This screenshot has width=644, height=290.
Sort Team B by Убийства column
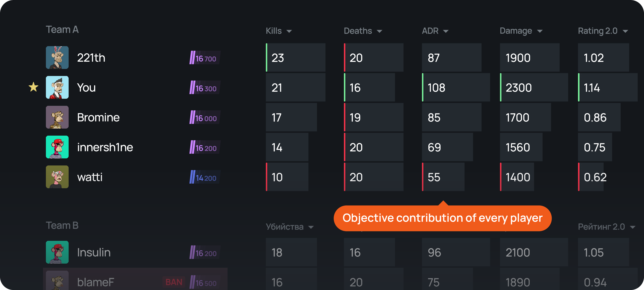click(x=289, y=227)
